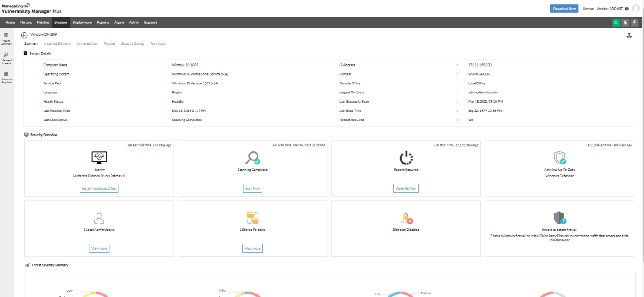644x297 pixels.
Task: Click the Scan Now button
Action: [x=252, y=188]
